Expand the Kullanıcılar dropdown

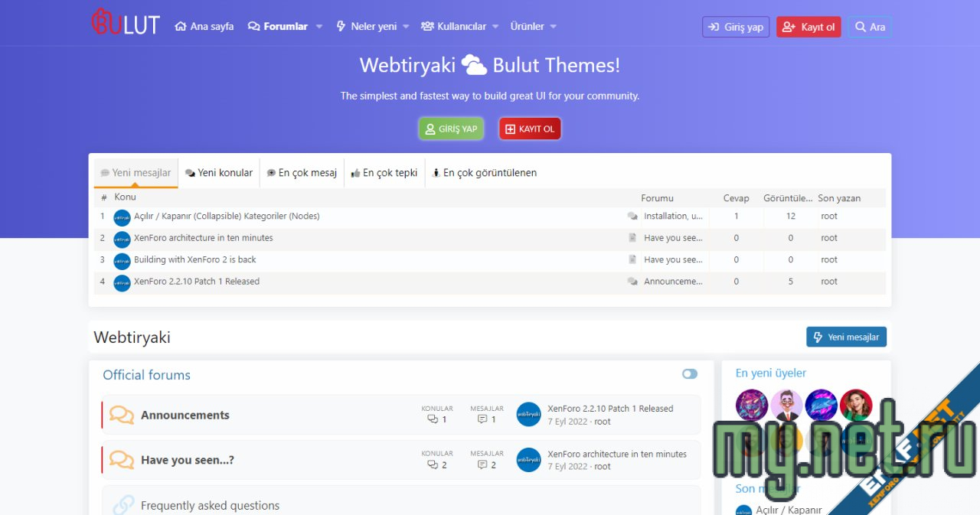coord(495,25)
